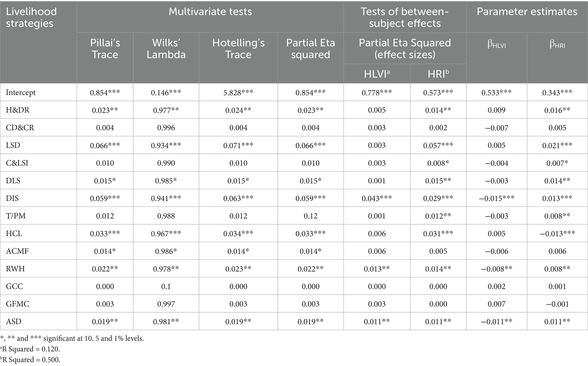Select the Wilks' Lambda column header
The width and height of the screenshot is (588, 366).
click(166, 49)
